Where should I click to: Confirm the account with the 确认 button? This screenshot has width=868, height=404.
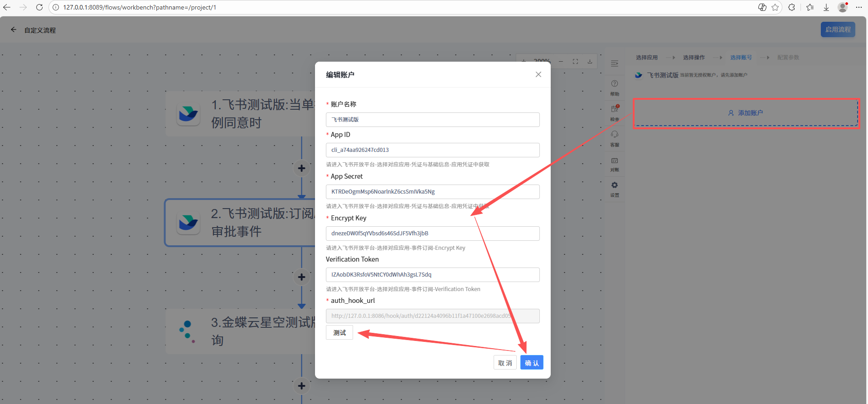click(531, 363)
